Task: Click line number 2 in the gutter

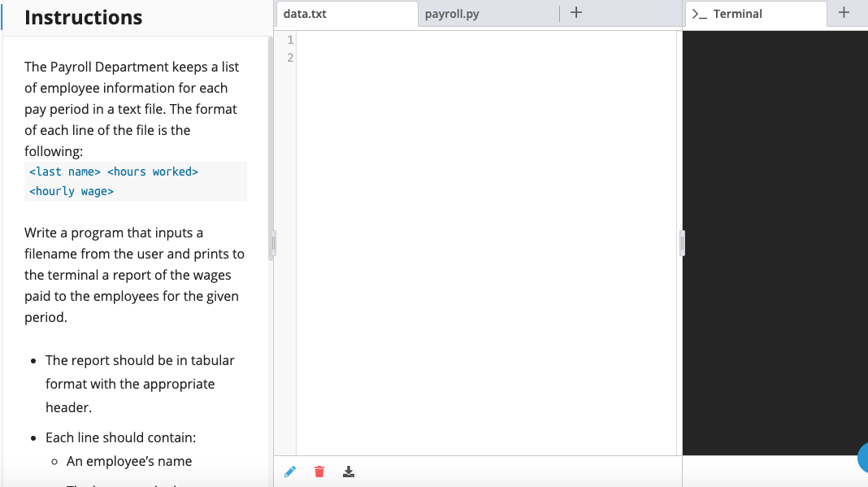Action: (289, 57)
